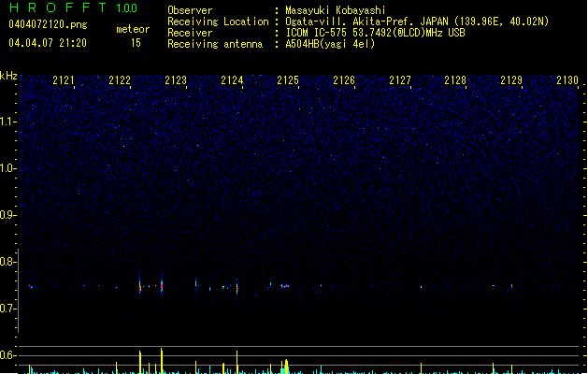Click the meteor count value 15
This screenshot has height=374, width=588.
pyautogui.click(x=136, y=43)
